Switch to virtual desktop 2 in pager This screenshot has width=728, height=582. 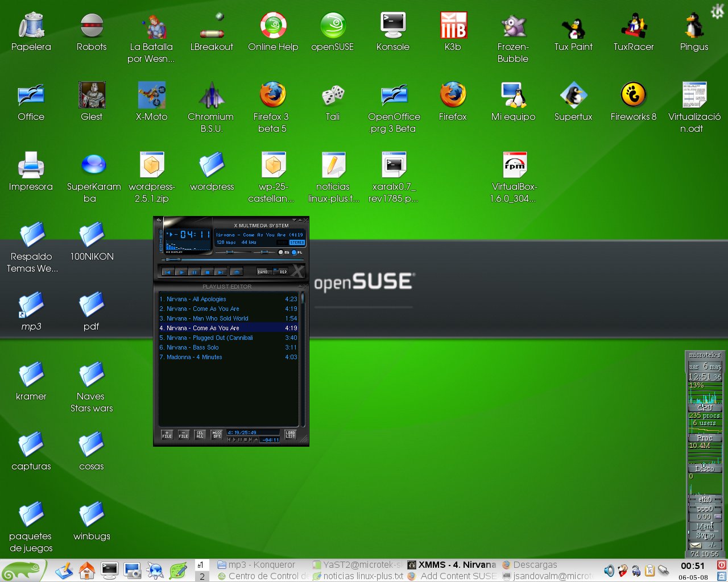[201, 576]
